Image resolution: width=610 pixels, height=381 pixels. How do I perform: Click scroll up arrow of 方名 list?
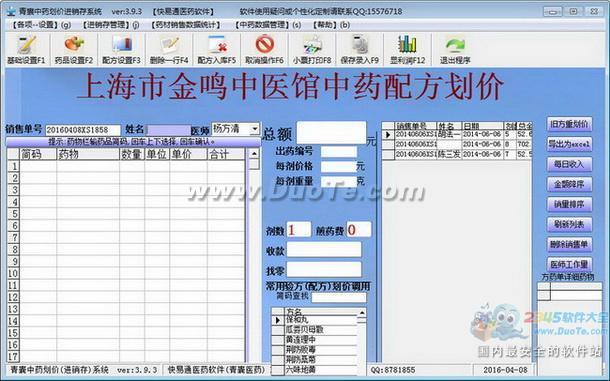pyautogui.click(x=362, y=313)
